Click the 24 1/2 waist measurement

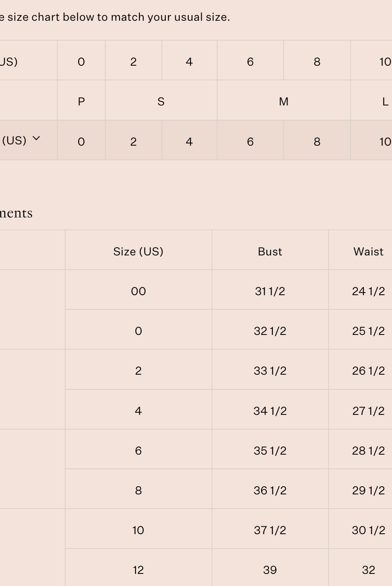pyautogui.click(x=368, y=291)
